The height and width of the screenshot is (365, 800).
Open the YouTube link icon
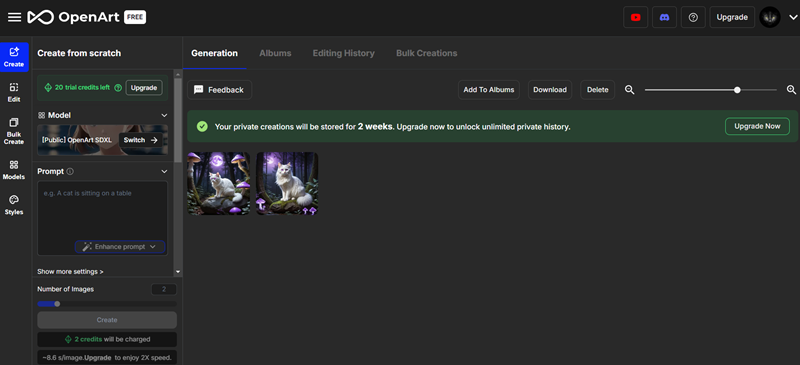[x=635, y=17]
